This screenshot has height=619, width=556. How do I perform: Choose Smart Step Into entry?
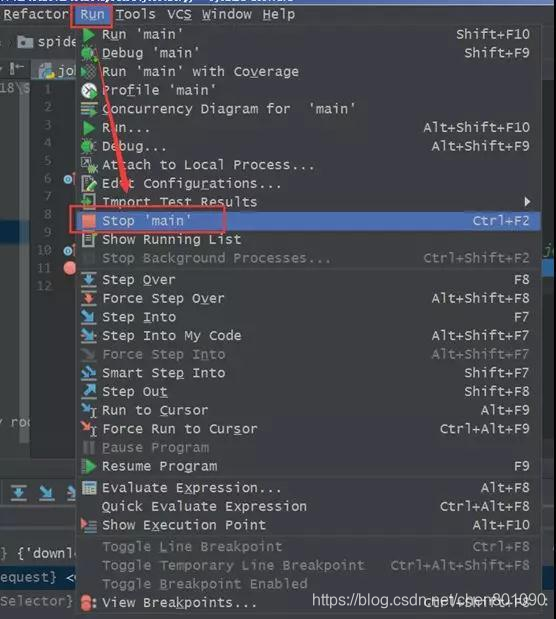click(308, 373)
